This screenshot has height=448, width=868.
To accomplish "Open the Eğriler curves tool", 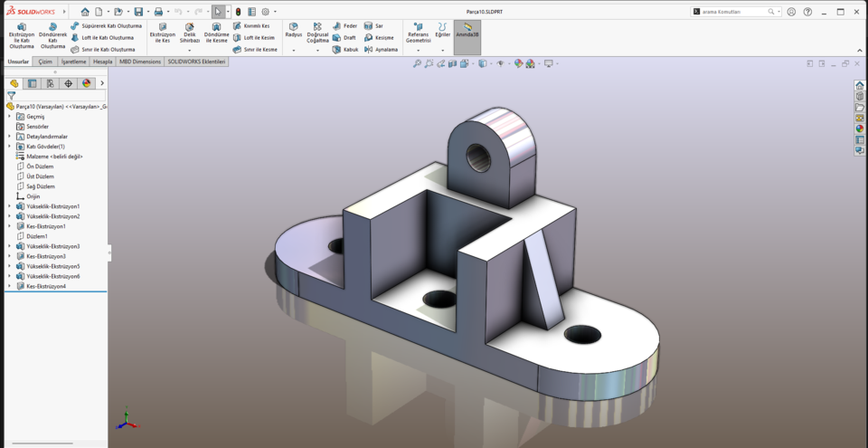I will [442, 30].
